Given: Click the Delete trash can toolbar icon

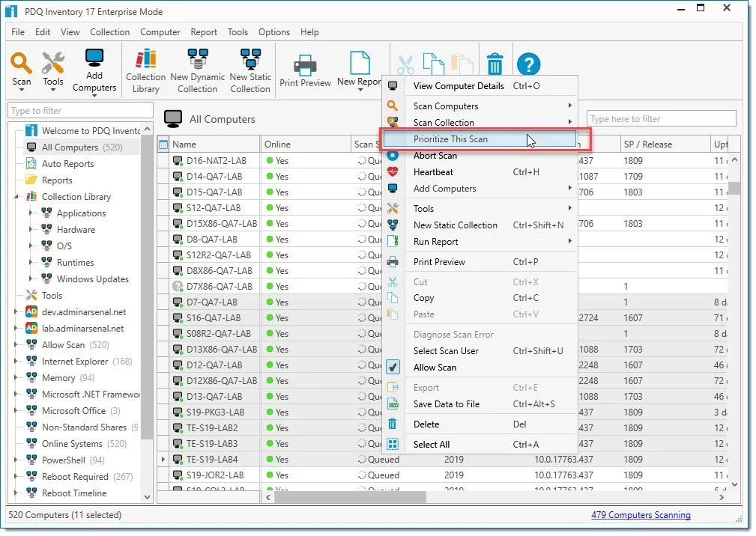Looking at the screenshot, I should [x=495, y=64].
